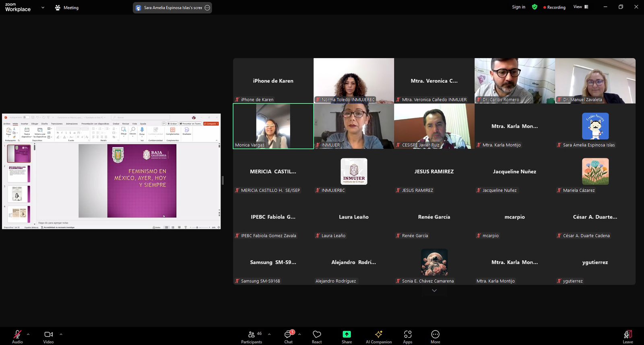Start camera with Video button

click(48, 336)
